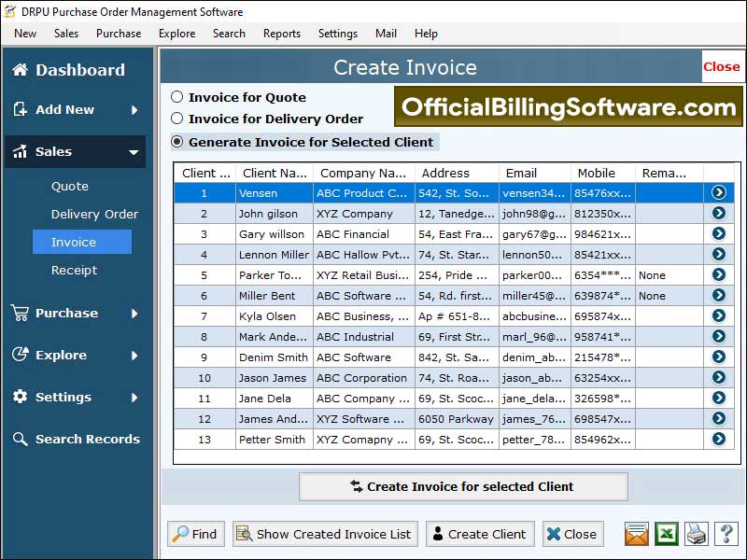Click arrow icon in Vensen's row
The width and height of the screenshot is (747, 560).
click(718, 192)
